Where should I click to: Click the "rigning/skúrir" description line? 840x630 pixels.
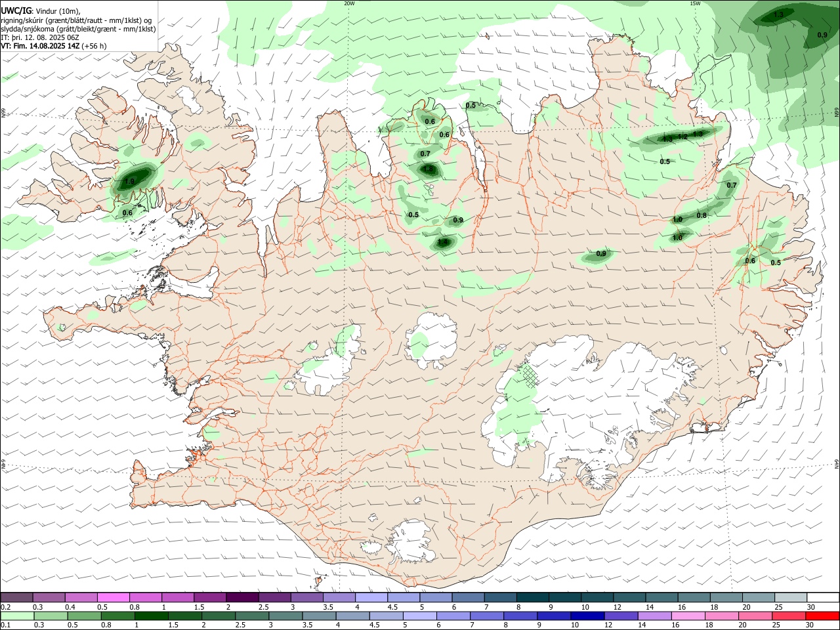[77, 20]
